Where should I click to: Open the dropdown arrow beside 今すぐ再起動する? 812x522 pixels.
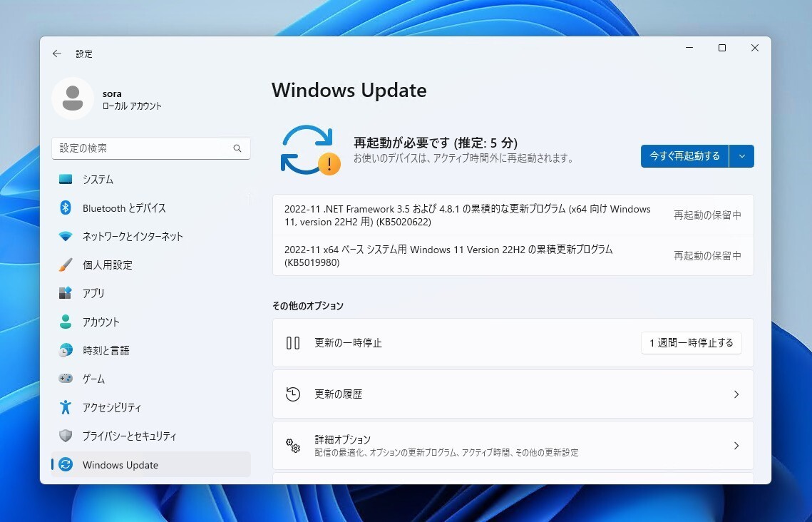click(742, 155)
